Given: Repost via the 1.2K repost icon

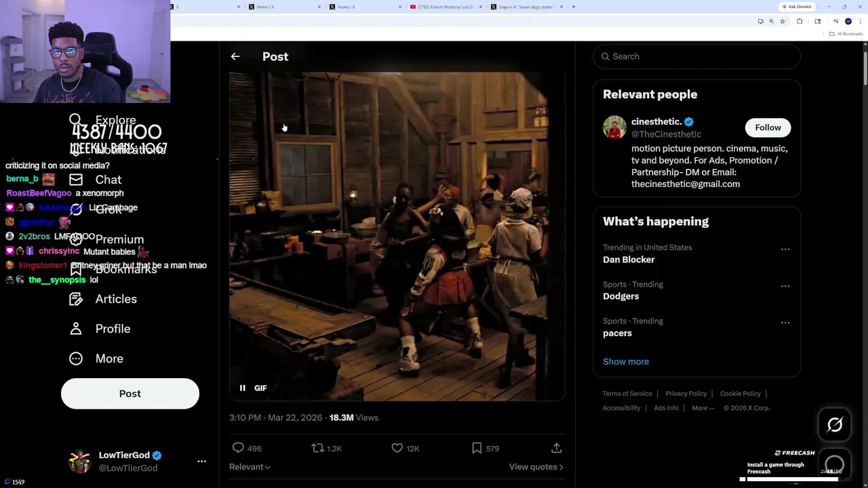Looking at the screenshot, I should (x=317, y=448).
